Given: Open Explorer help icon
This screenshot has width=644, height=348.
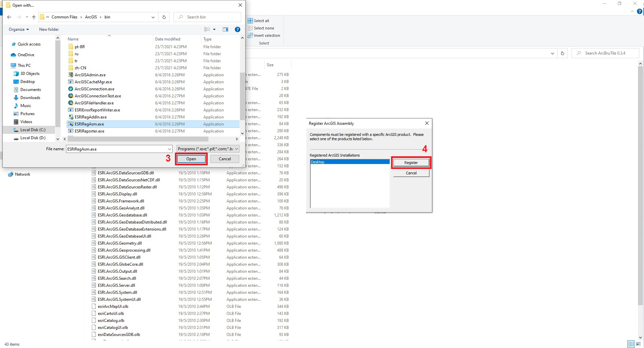Looking at the screenshot, I should click(640, 12).
